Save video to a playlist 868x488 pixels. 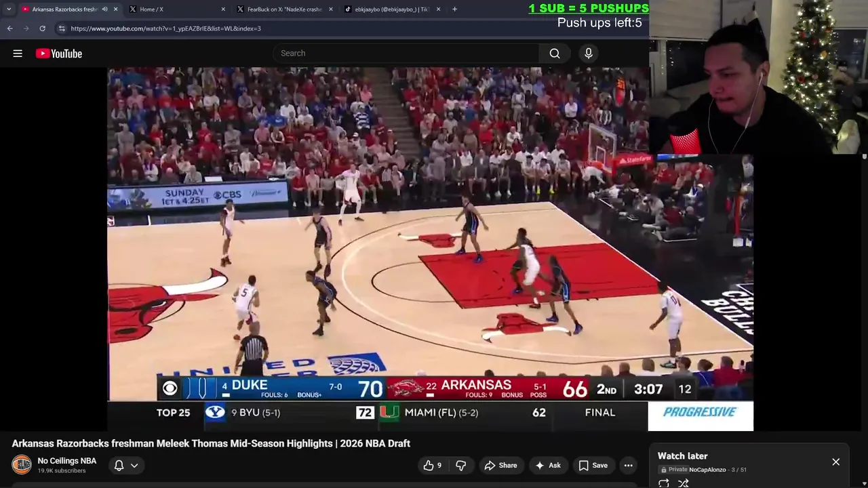pyautogui.click(x=593, y=465)
